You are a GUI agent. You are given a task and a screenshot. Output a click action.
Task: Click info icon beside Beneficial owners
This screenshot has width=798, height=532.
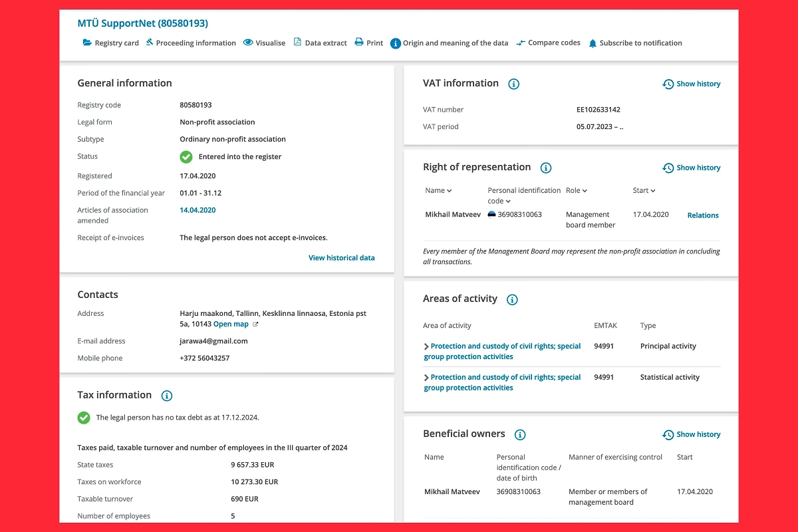(520, 434)
